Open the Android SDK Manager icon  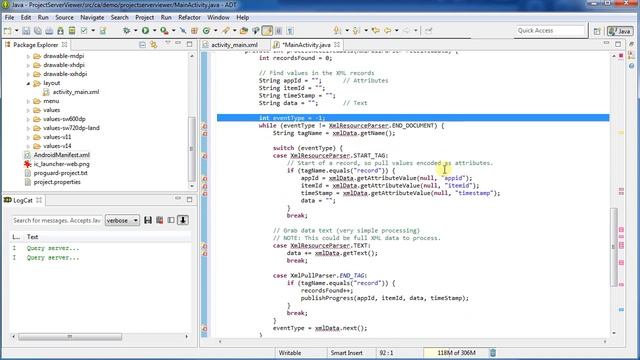pos(60,31)
